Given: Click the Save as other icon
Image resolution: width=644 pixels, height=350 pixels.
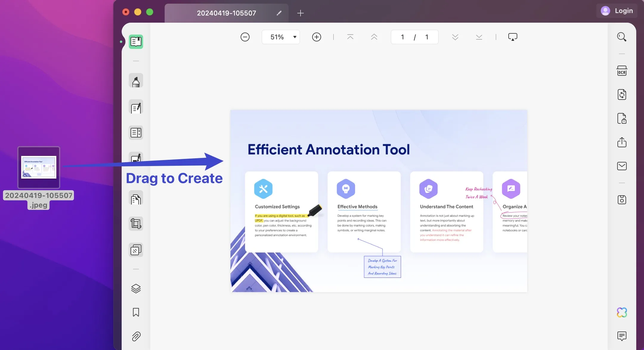Looking at the screenshot, I should tap(622, 200).
